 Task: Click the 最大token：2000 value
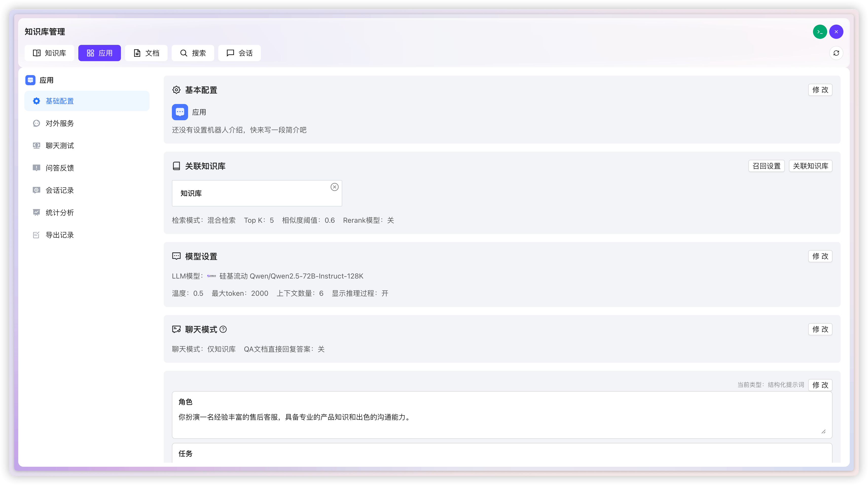click(240, 293)
